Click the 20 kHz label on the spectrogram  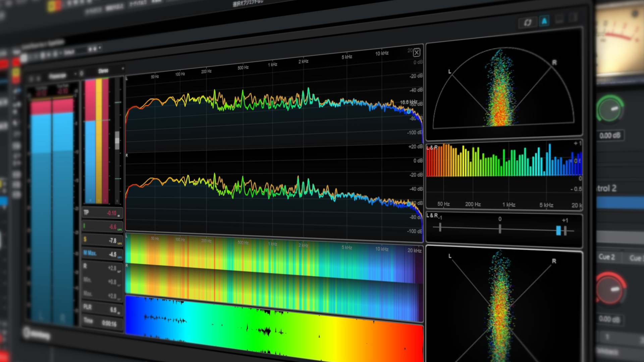tap(415, 250)
